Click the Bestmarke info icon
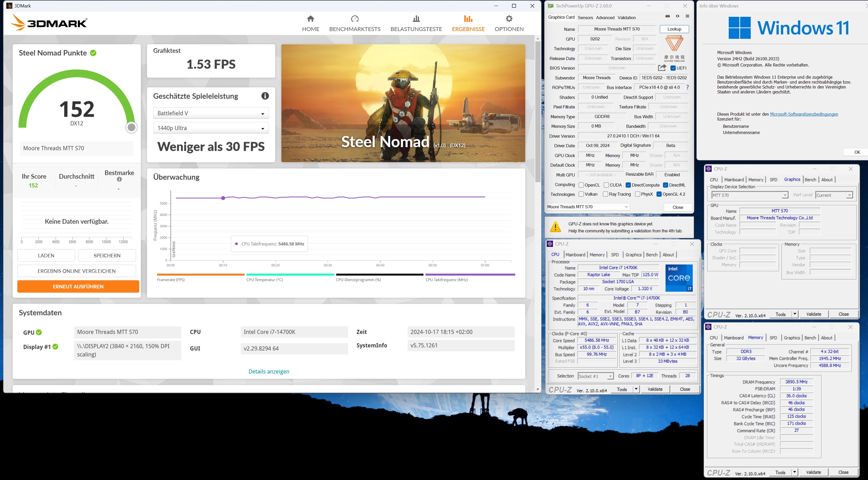The height and width of the screenshot is (480, 868). click(x=119, y=180)
